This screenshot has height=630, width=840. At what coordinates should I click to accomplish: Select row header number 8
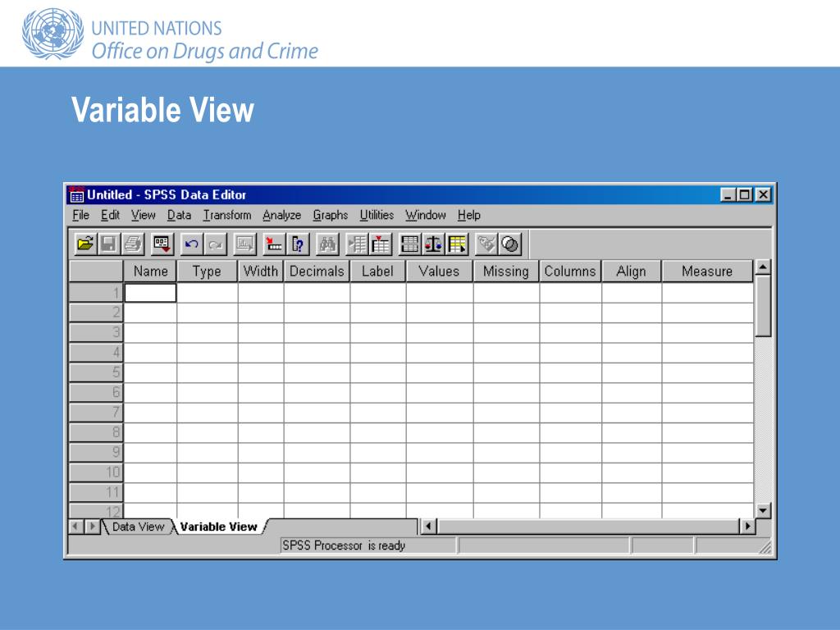(96, 433)
